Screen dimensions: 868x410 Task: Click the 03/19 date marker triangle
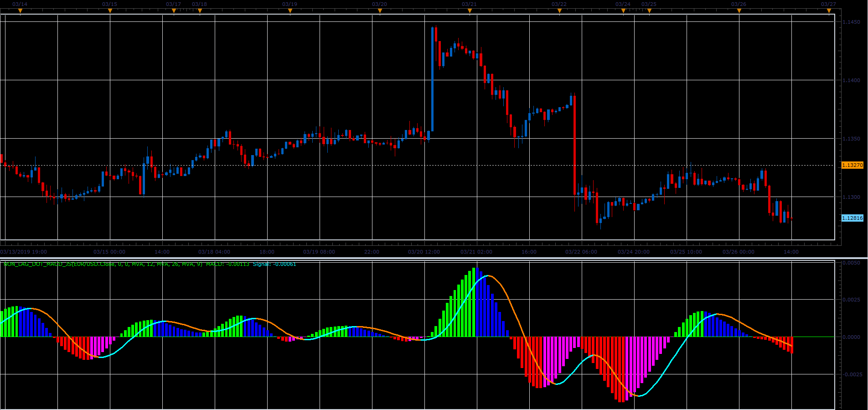tap(290, 11)
